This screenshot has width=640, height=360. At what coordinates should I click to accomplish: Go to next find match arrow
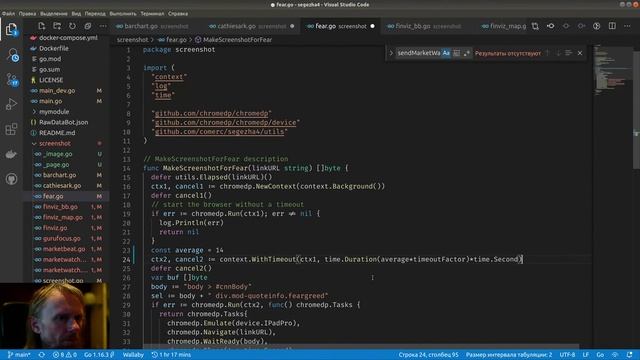558,53
